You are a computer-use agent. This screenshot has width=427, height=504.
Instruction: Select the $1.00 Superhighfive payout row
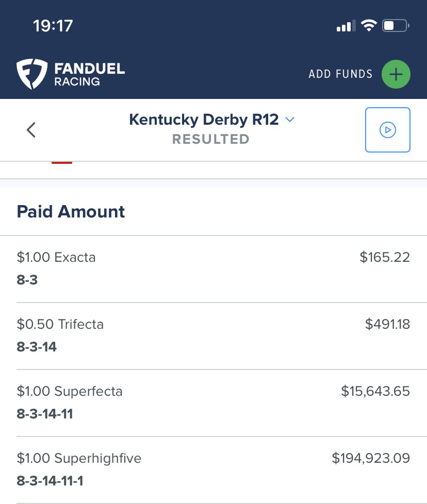point(213,469)
